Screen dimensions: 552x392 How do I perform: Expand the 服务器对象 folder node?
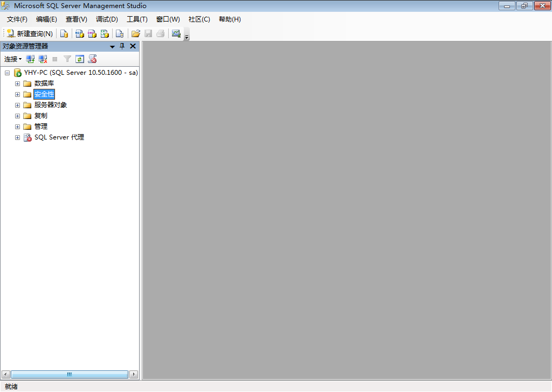[17, 105]
